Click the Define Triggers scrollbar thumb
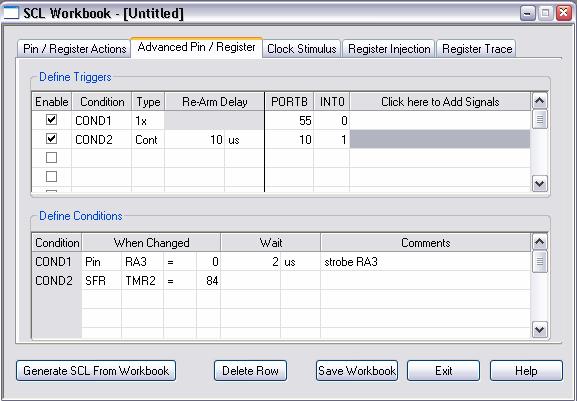 click(x=539, y=119)
